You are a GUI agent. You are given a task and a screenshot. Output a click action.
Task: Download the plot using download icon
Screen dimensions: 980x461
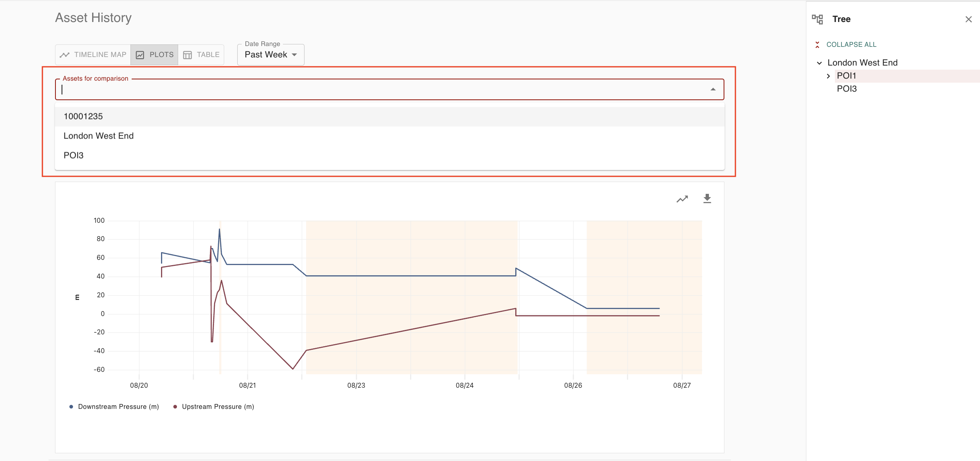707,199
